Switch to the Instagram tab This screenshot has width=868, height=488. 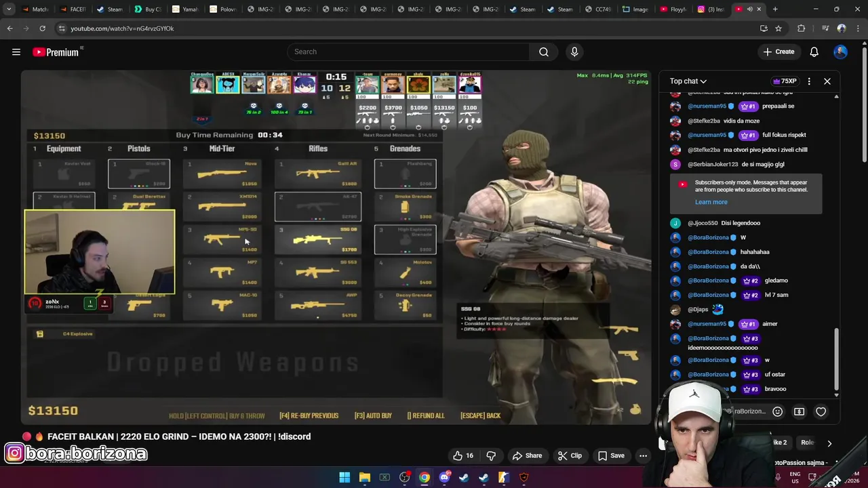point(710,9)
